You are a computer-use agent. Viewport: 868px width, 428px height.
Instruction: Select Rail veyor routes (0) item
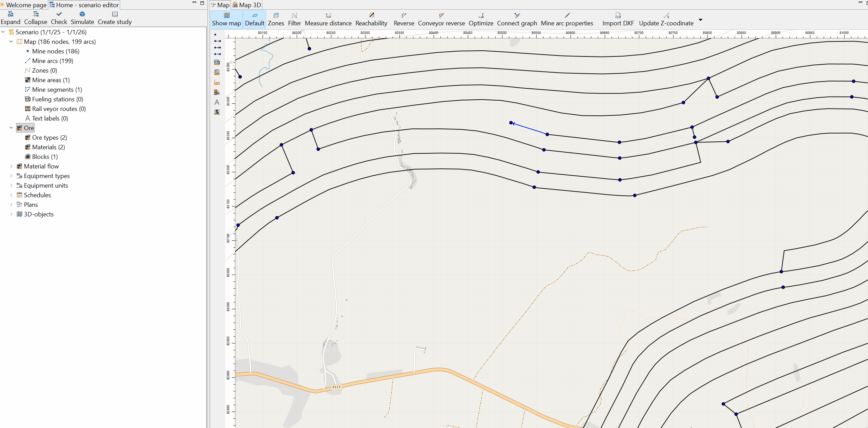59,109
